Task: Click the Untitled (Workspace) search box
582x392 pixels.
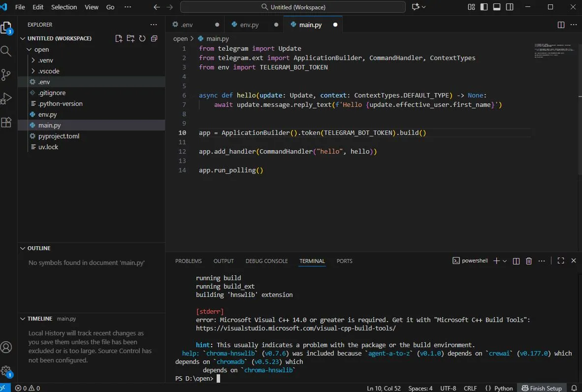Action: pos(293,7)
